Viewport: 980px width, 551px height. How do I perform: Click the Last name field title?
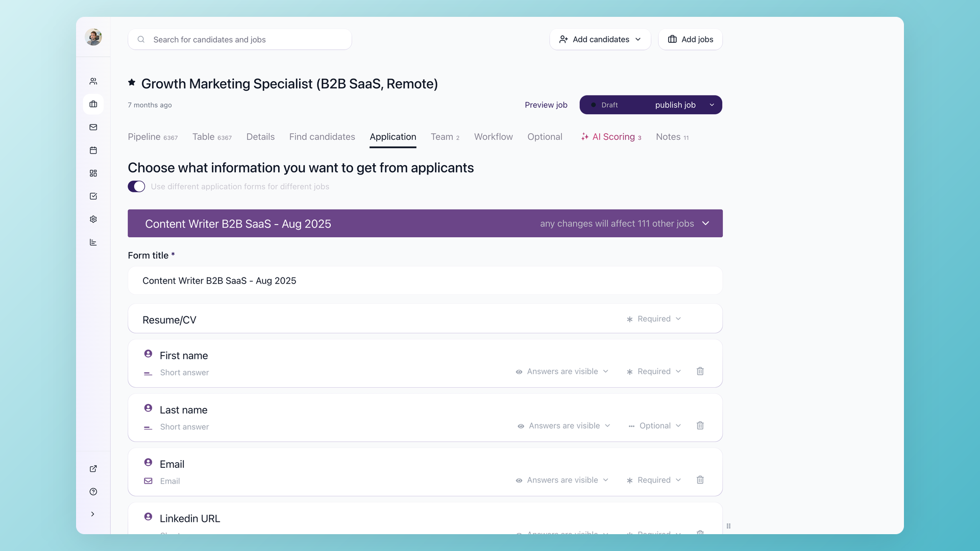[183, 410]
